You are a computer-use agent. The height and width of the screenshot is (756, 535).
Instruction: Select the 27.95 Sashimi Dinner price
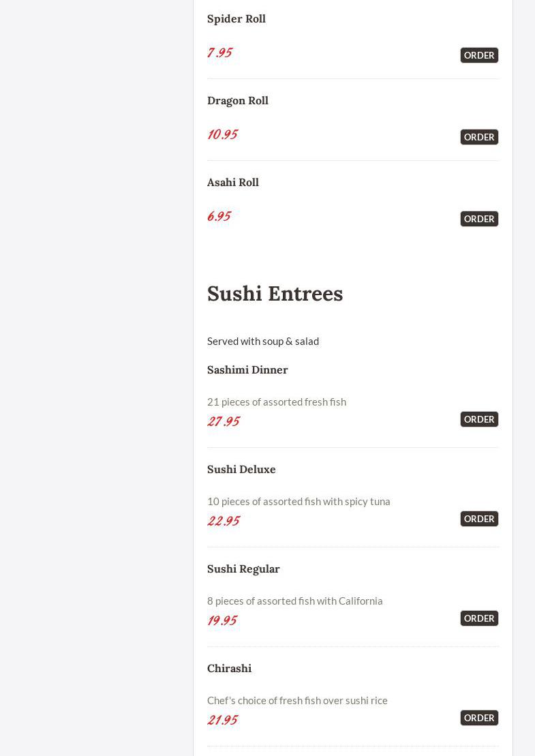click(x=224, y=421)
